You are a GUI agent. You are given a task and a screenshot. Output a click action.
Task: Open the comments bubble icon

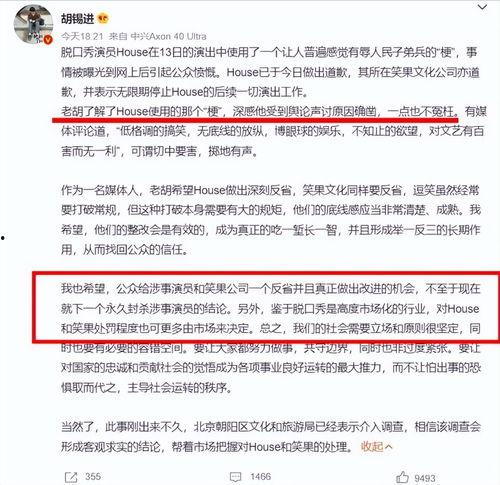[x=236, y=477]
